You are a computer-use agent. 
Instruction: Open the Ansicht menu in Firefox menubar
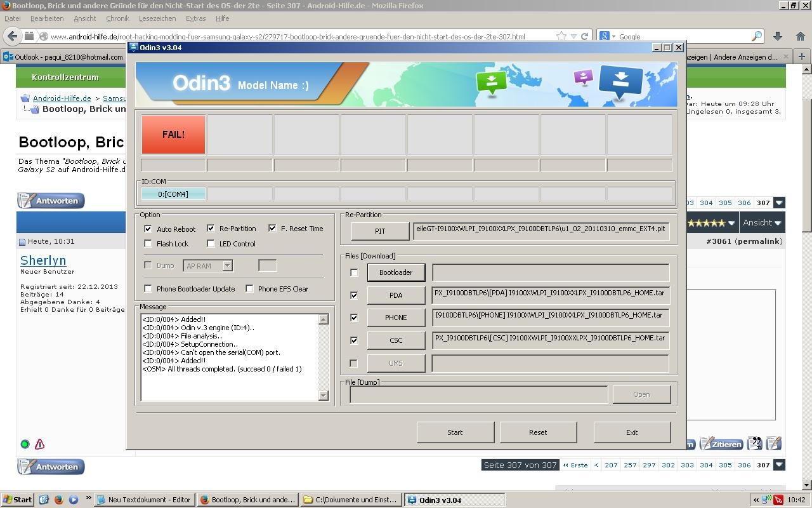tap(84, 19)
